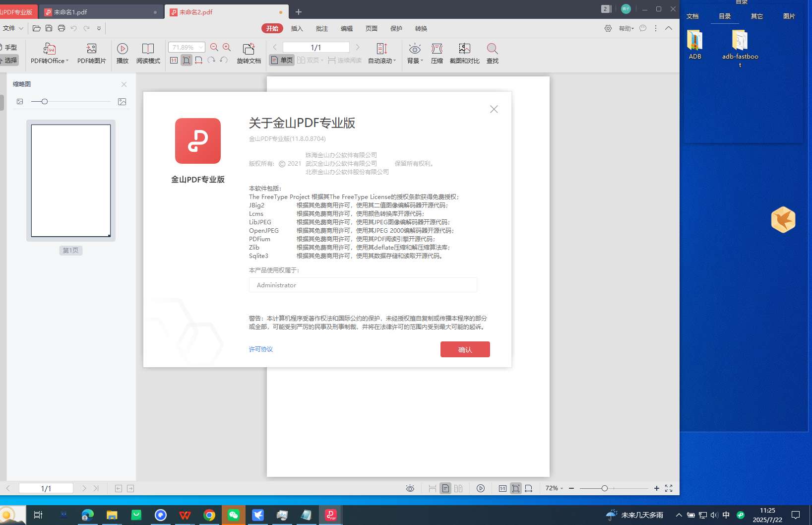Click the 确认 button in the about dialog

(465, 349)
